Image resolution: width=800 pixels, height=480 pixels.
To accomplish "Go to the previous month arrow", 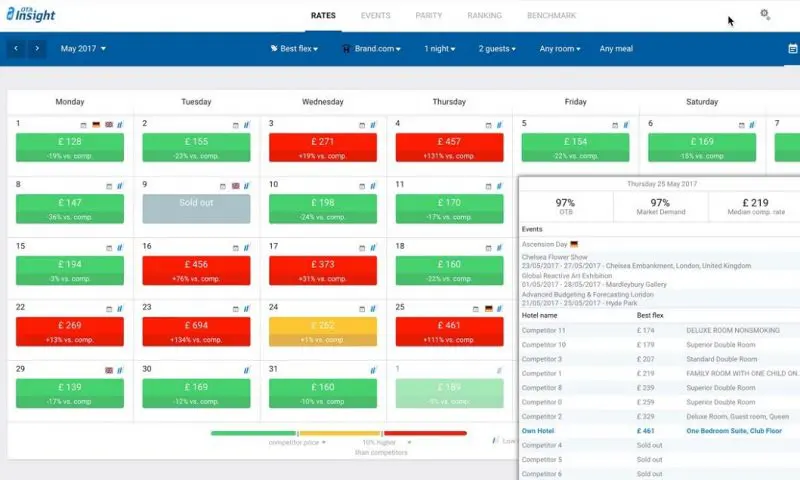I will point(16,48).
